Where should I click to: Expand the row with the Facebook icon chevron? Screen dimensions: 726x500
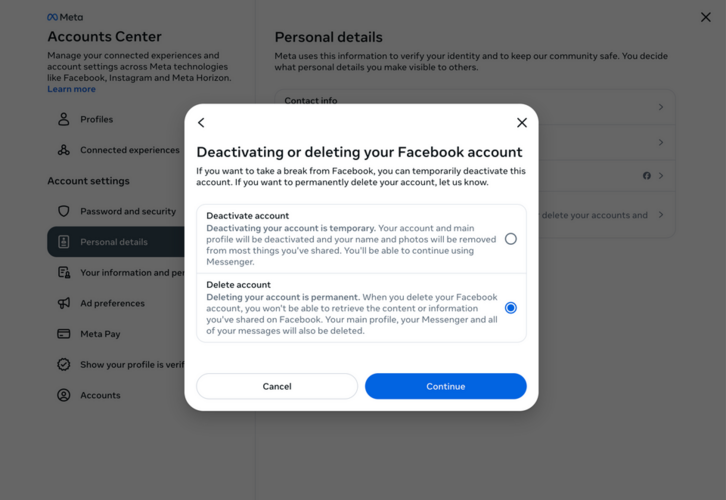click(661, 176)
